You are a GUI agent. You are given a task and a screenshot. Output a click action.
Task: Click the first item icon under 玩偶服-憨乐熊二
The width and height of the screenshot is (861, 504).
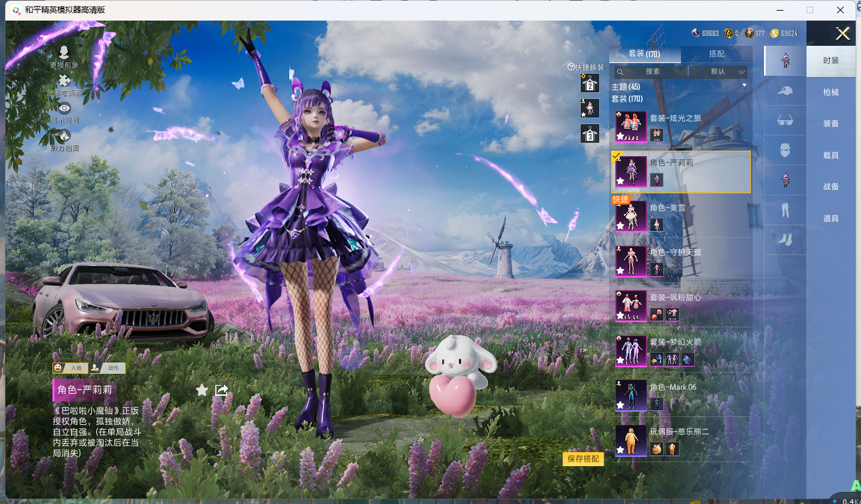656,449
